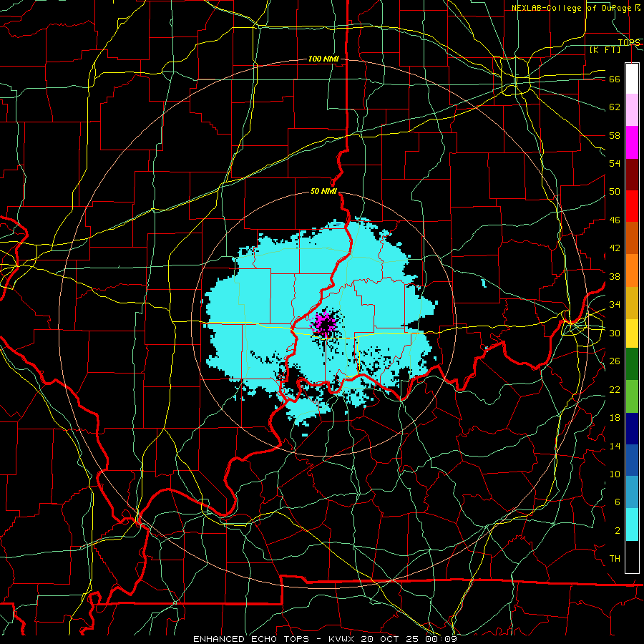Click the legend value '54'
Screen dimensions: 644x644
click(x=615, y=163)
